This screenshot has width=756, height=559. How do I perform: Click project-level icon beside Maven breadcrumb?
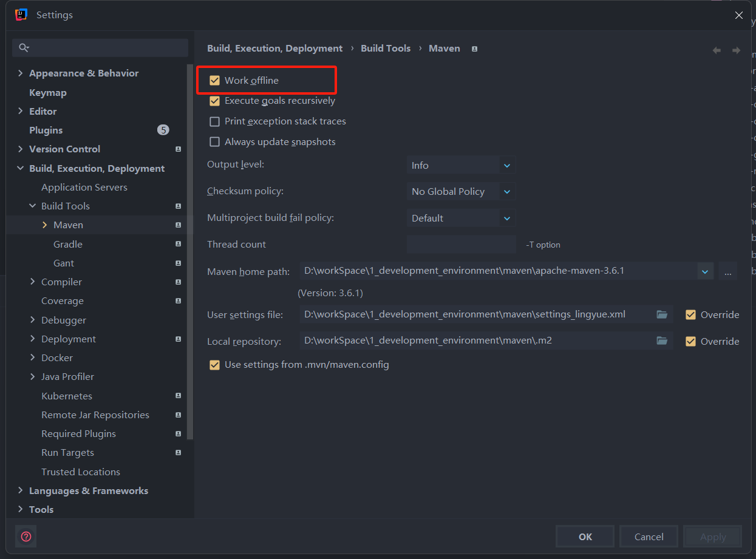click(475, 49)
